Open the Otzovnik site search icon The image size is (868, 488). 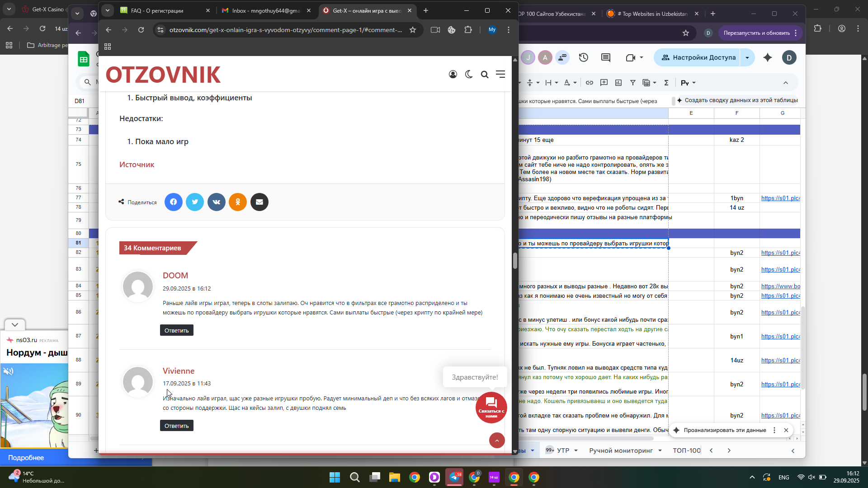[x=485, y=74]
